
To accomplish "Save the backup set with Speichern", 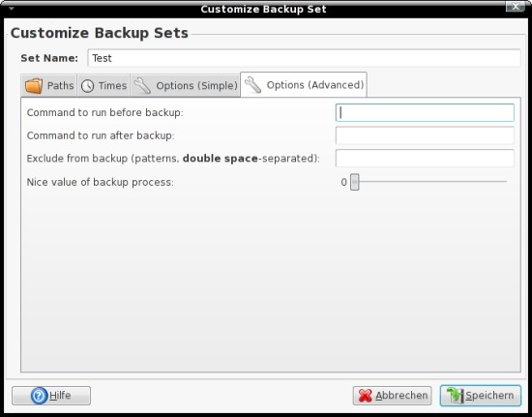I will (481, 396).
